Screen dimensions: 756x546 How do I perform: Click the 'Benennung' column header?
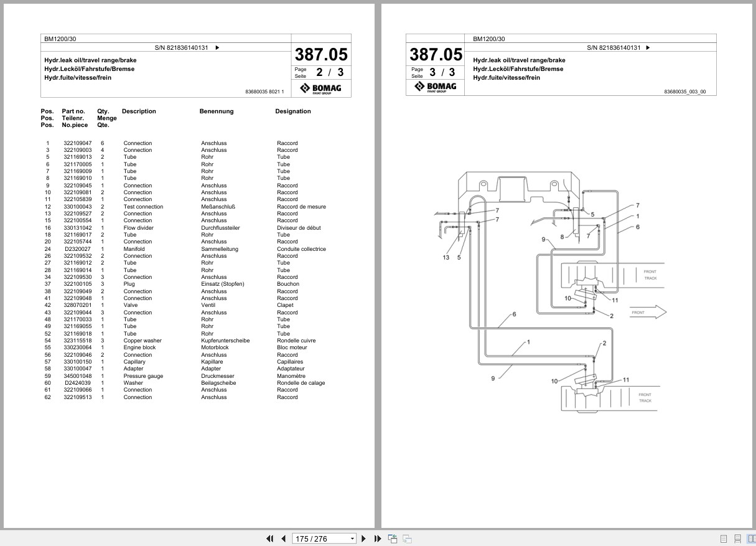(x=217, y=111)
